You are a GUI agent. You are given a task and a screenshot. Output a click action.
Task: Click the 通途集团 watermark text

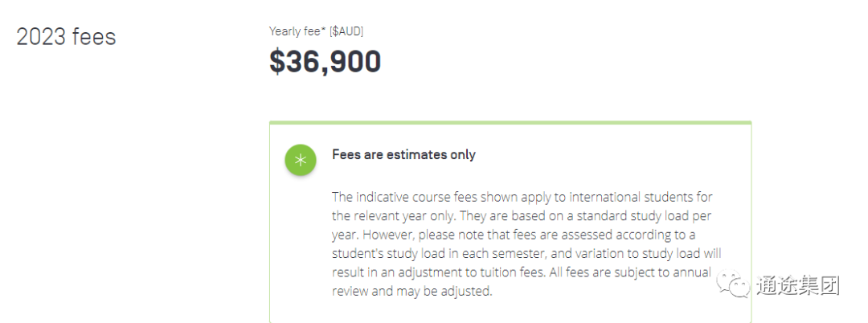[798, 285]
